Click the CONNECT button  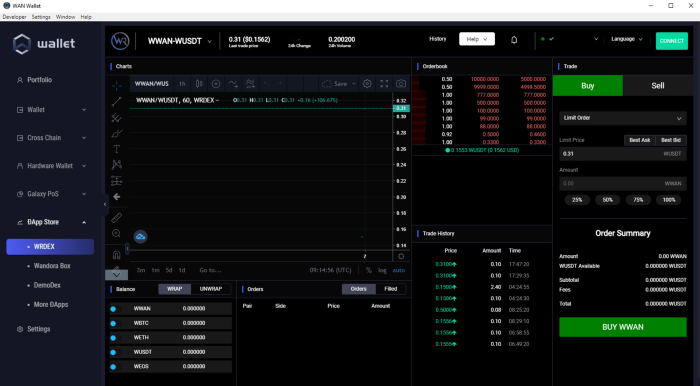(x=671, y=41)
